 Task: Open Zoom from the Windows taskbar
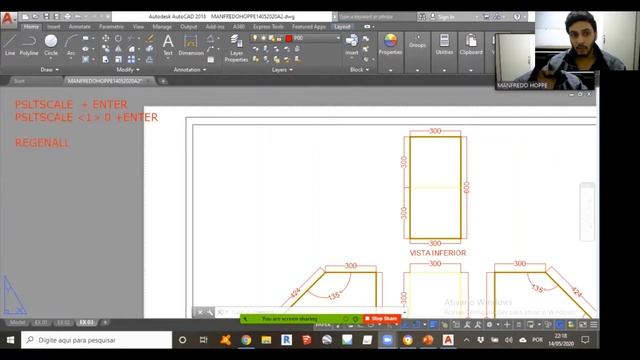(x=387, y=340)
